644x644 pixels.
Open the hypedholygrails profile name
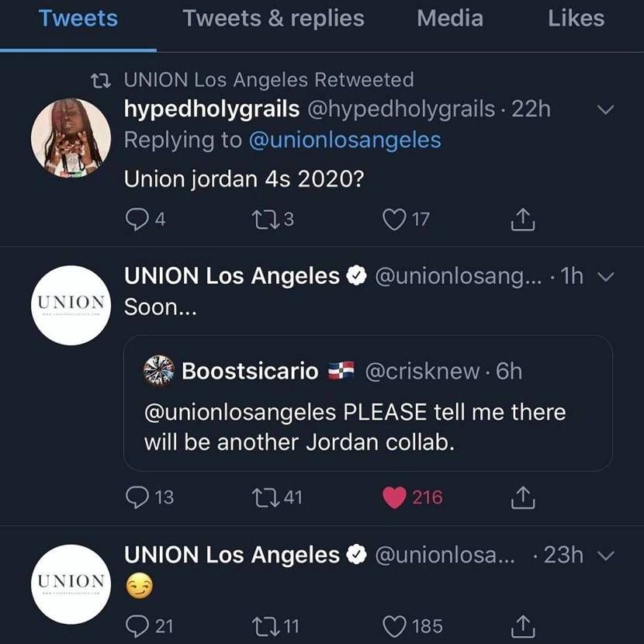(212, 109)
